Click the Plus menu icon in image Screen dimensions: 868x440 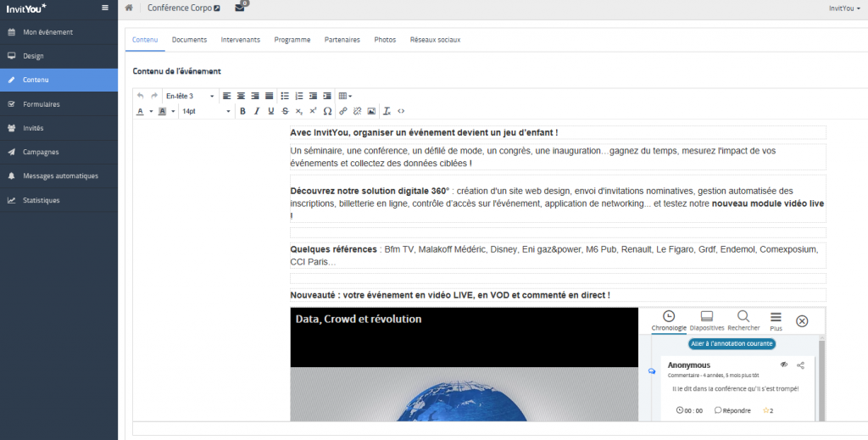pos(776,316)
